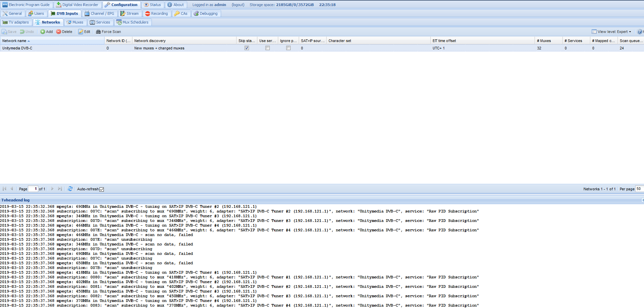Switch to Services sub-tab

tap(100, 22)
